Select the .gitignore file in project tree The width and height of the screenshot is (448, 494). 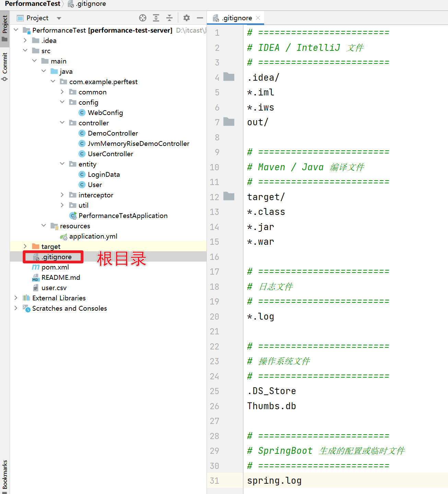(x=57, y=257)
